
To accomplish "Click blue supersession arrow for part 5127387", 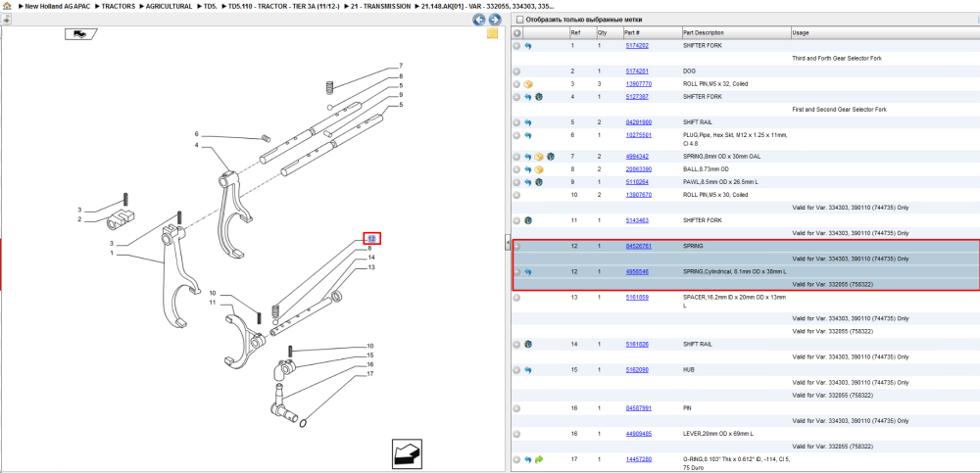I will point(528,97).
